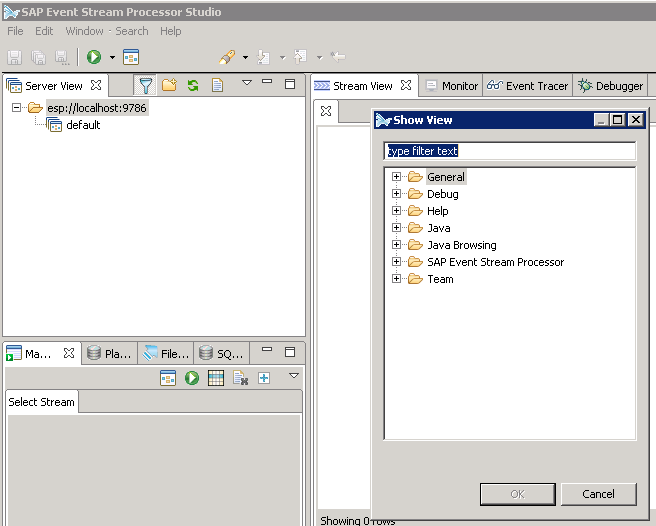The image size is (656, 526).
Task: Collapse the esp://localhost:9786 server node
Action: point(17,108)
